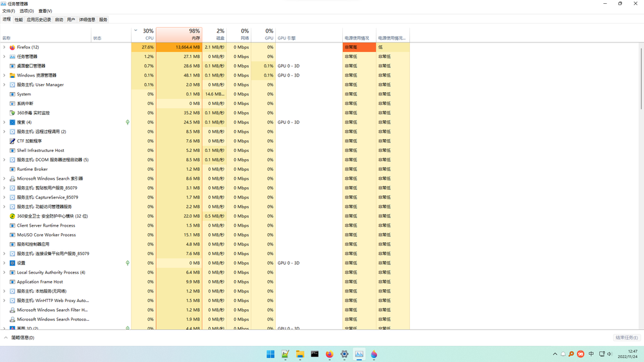The height and width of the screenshot is (362, 644).
Task: Switch to the 详细信息 tab
Action: [87, 20]
